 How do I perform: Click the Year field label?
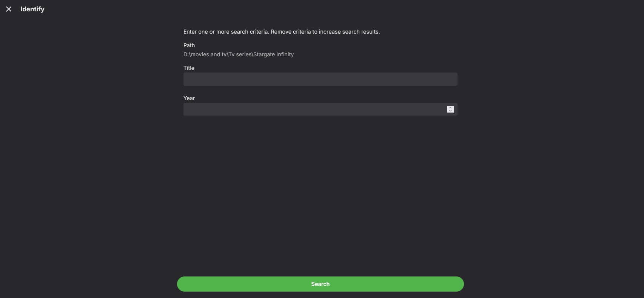coord(189,98)
